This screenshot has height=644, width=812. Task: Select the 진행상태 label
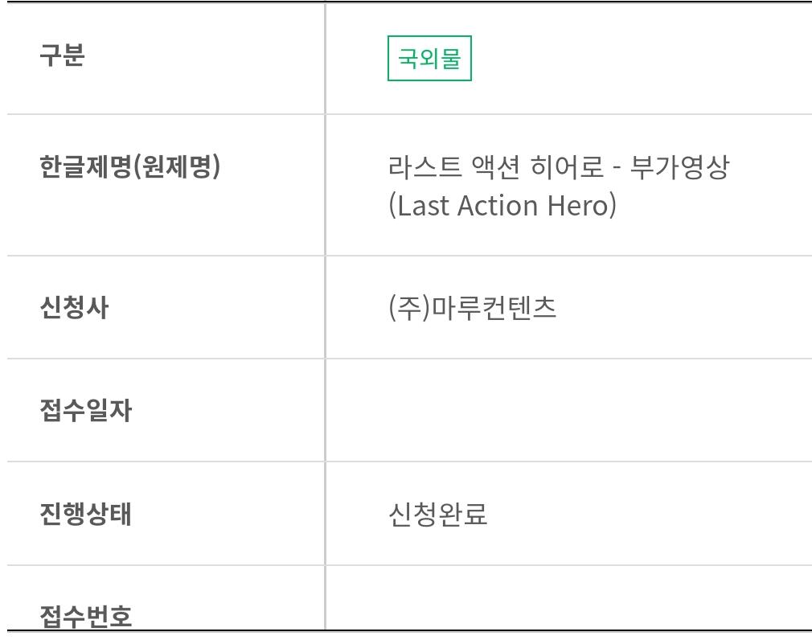coord(86,514)
